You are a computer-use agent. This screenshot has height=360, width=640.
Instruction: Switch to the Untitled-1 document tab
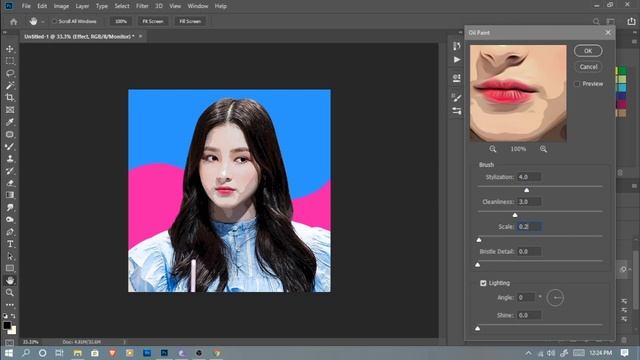(x=79, y=36)
